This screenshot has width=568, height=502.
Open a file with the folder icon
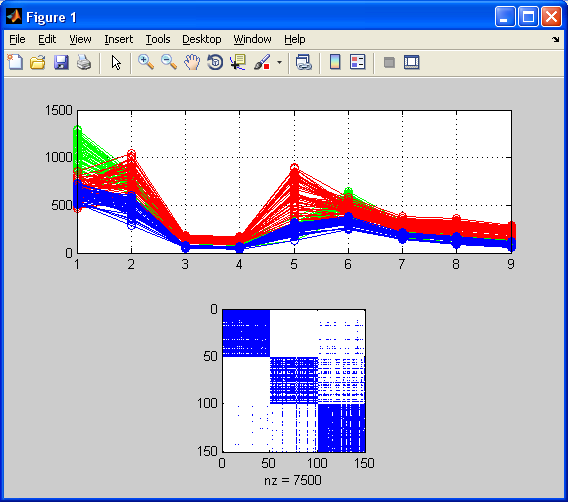coord(38,62)
